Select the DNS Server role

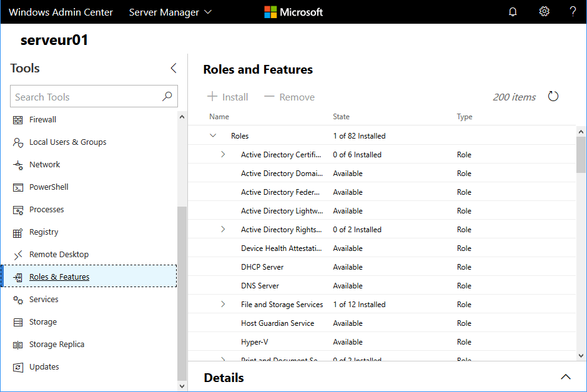click(382, 285)
